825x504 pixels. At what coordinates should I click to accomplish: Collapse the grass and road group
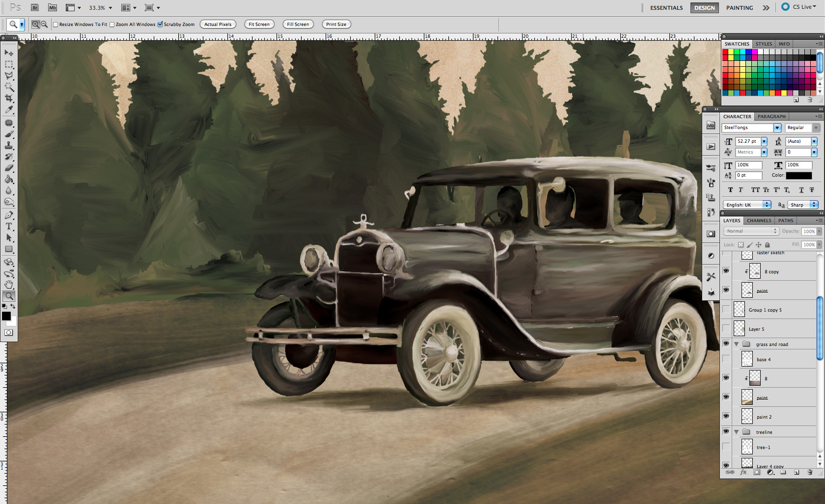pos(737,344)
